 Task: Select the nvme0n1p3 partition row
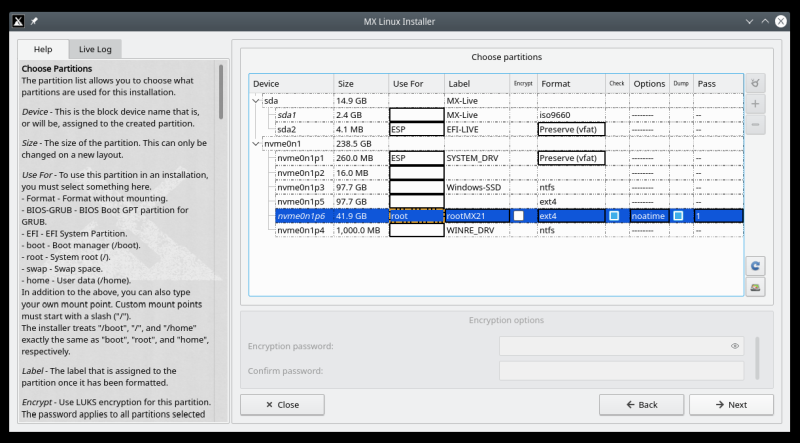509,187
